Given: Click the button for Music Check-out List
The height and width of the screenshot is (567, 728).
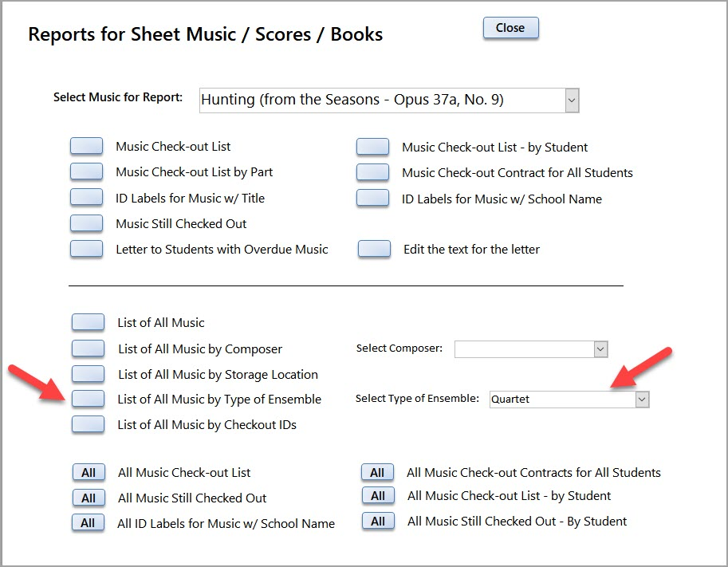Looking at the screenshot, I should [86, 147].
